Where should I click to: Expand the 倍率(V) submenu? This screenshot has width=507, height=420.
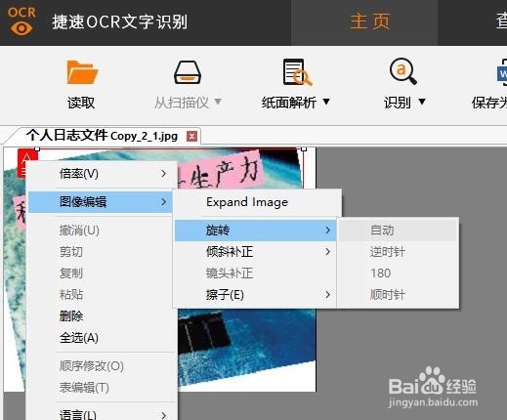102,174
